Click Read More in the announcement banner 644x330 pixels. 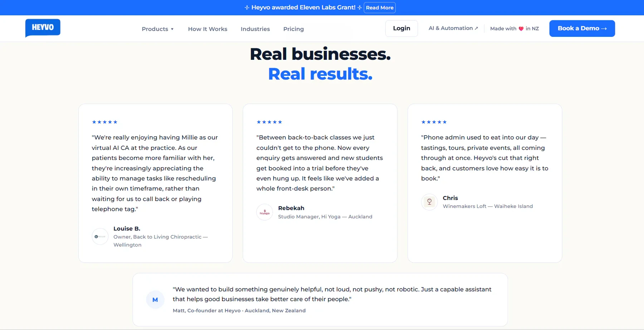click(x=380, y=8)
